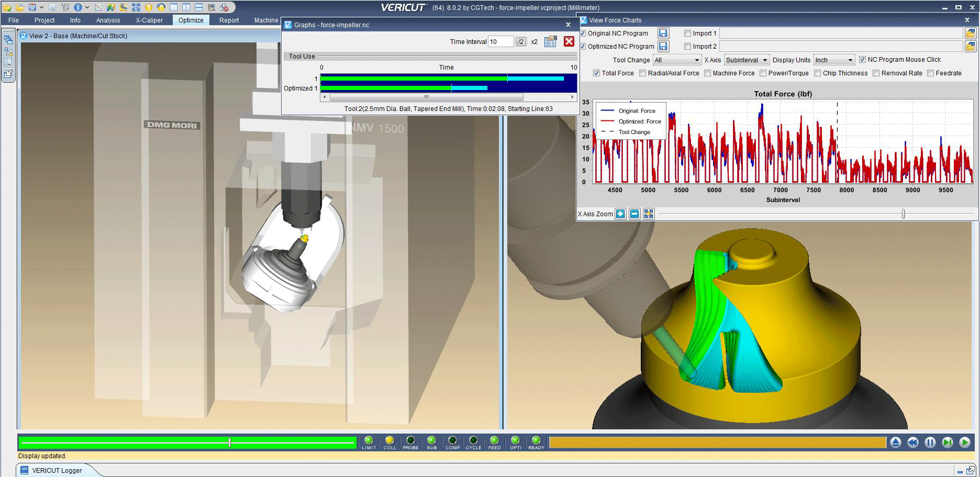The width and height of the screenshot is (980, 477).
Task: Enable the Import 2 checkbox
Action: click(687, 47)
